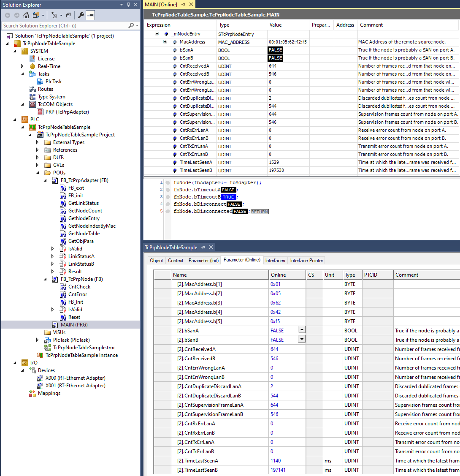
Task: Click the GetNodeTable method icon
Action: 63,234
